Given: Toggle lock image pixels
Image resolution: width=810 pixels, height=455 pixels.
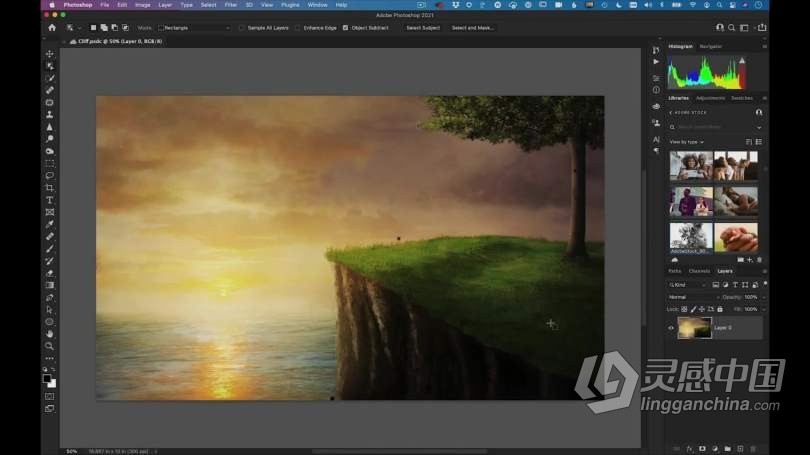Looking at the screenshot, I should (x=693, y=309).
